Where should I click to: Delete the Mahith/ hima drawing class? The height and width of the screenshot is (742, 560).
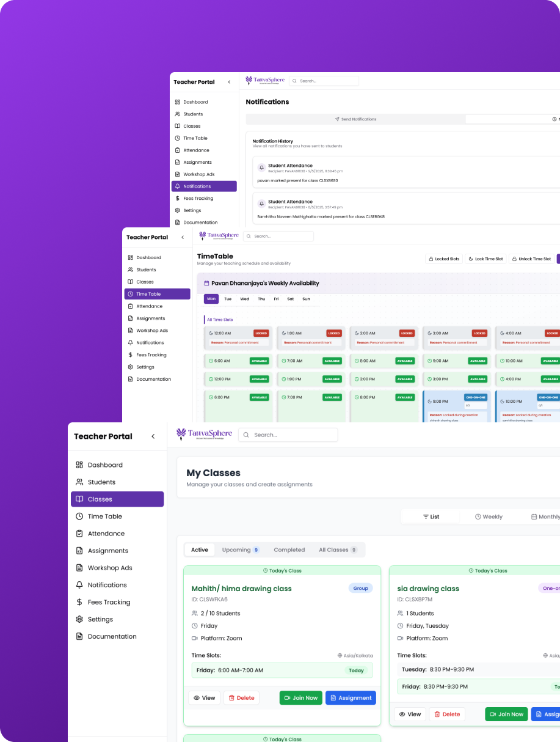pos(241,698)
